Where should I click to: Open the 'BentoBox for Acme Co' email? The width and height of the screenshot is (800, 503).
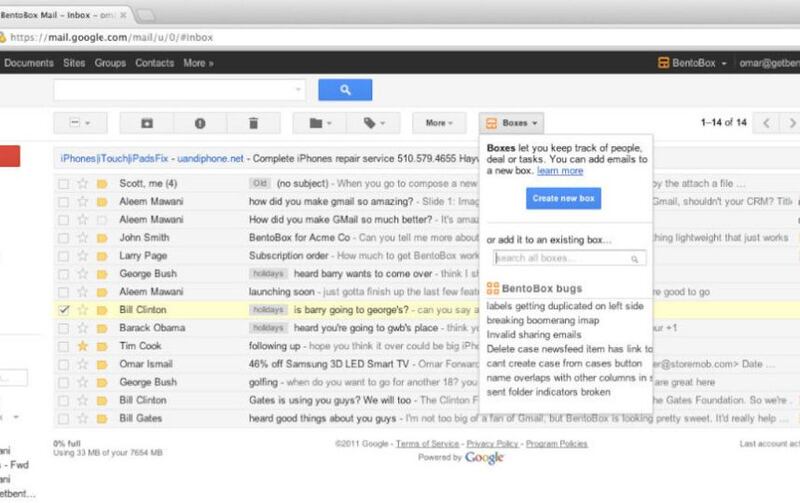(299, 238)
